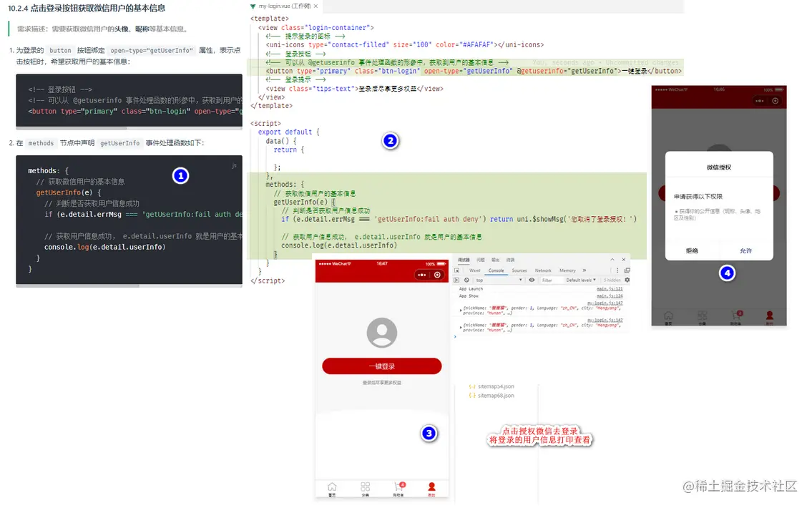Viewport: 812px width, 508px height.
Task: Select the sitemap54.json file
Action: point(491,386)
